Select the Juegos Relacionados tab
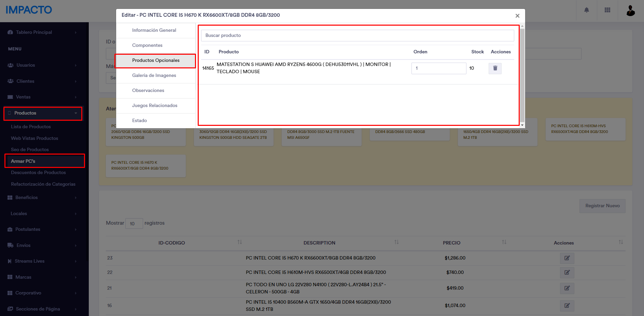644x316 pixels. (155, 106)
